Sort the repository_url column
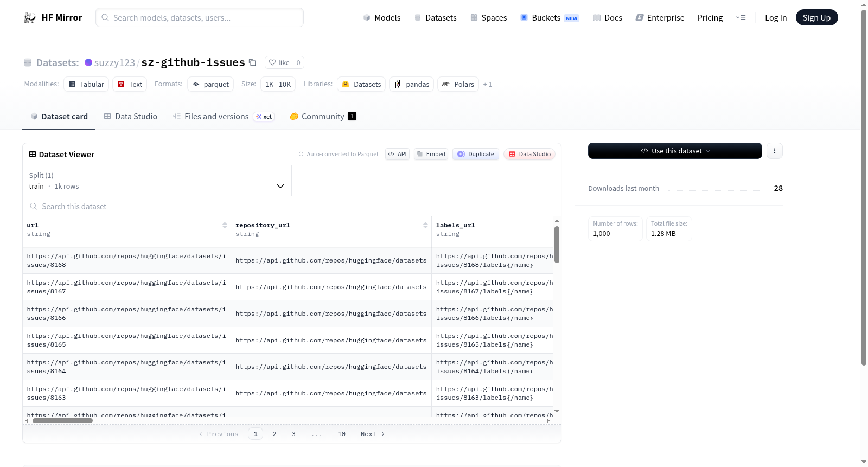This screenshot has width=868, height=467. [x=425, y=225]
